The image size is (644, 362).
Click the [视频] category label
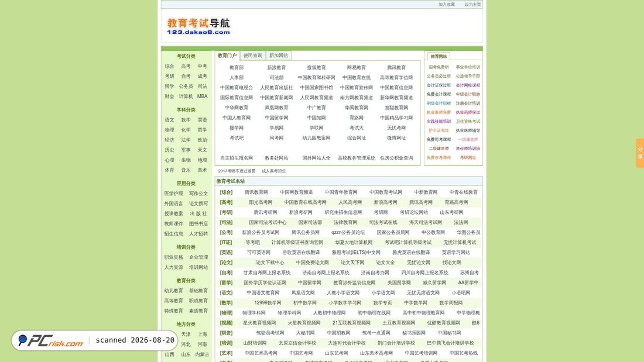click(226, 323)
